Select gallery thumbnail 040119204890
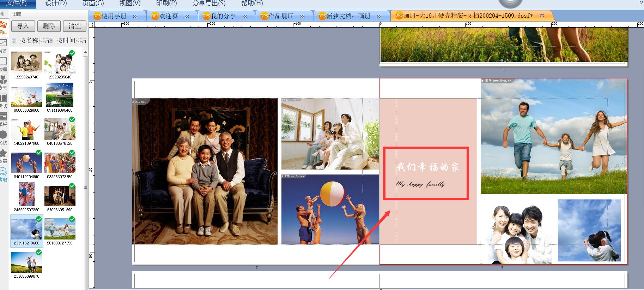 (x=27, y=163)
